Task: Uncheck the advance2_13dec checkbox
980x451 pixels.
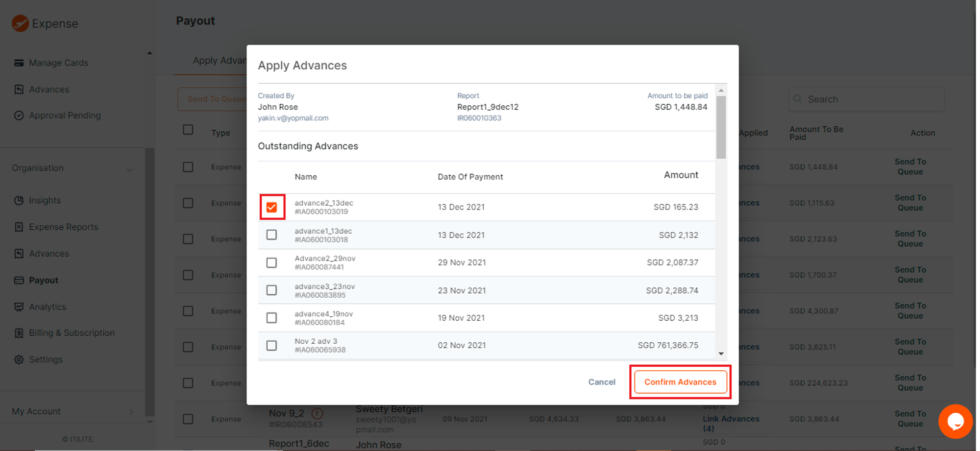Action: (271, 207)
